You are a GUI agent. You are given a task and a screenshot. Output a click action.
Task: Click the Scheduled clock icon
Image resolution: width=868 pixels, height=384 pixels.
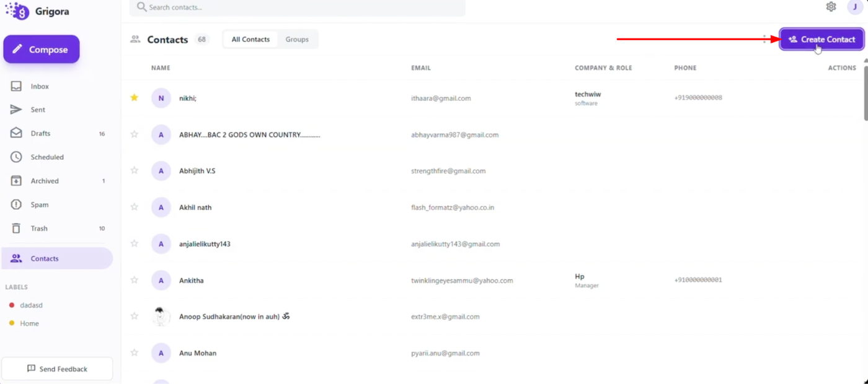pos(16,157)
